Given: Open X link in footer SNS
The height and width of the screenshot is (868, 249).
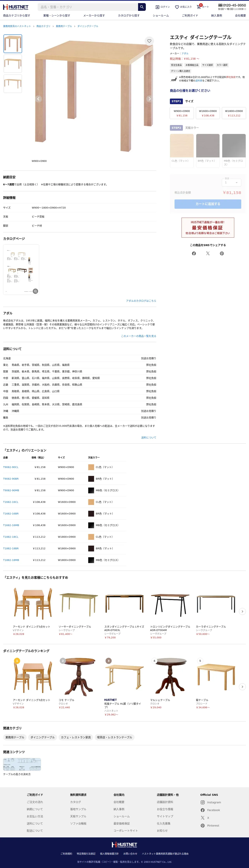Looking at the screenshot, I should (205, 818).
